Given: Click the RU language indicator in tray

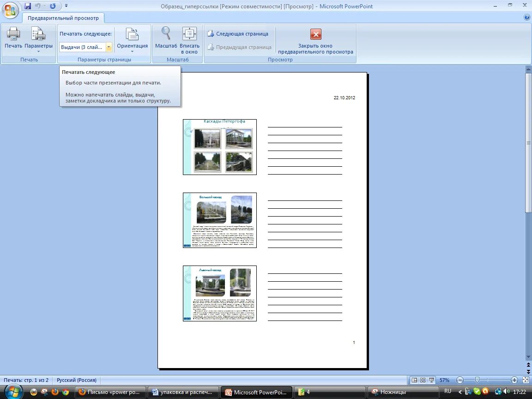Looking at the screenshot, I should click(x=448, y=392).
